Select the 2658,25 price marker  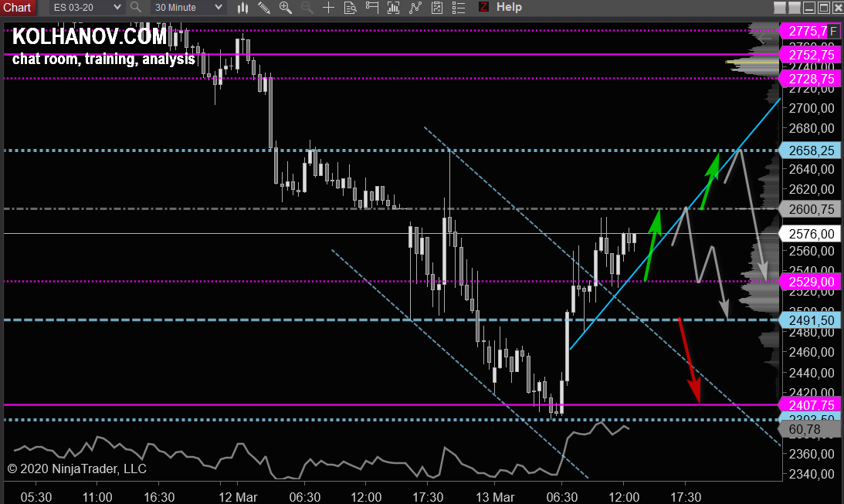[x=811, y=151]
